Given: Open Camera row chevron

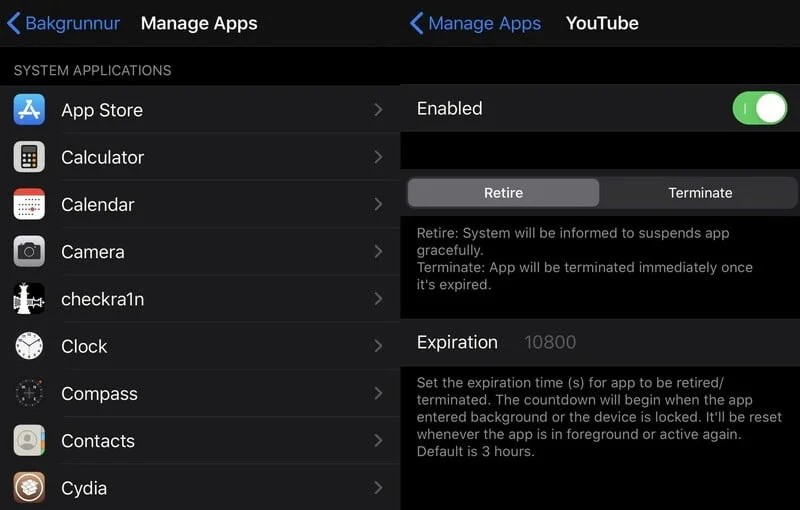Looking at the screenshot, I should click(378, 251).
